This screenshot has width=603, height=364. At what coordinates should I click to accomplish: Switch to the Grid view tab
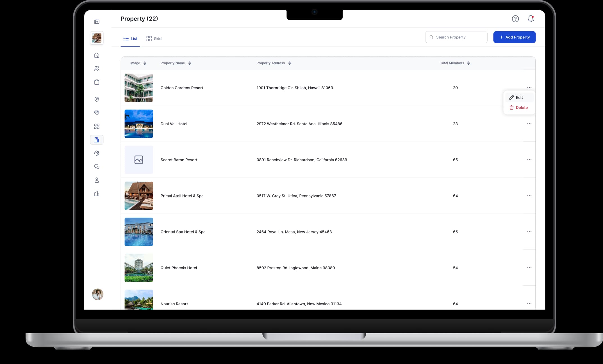point(154,38)
